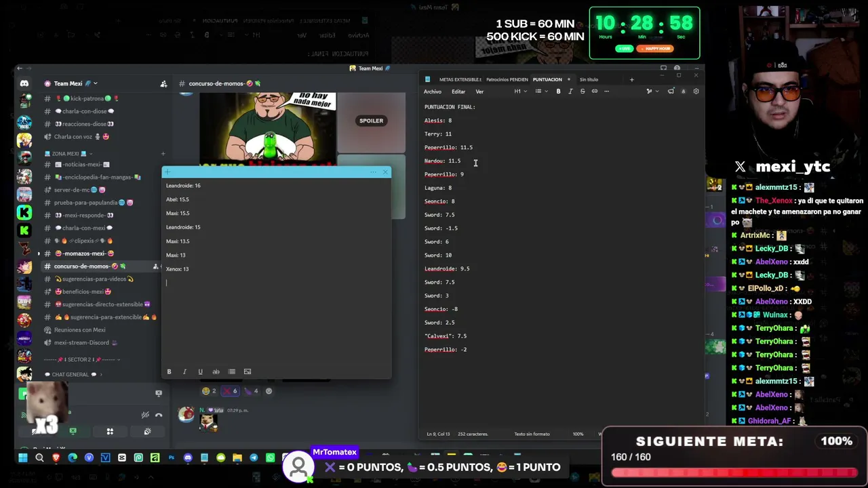Click the 100% zoom level in Notepad status bar

click(578, 434)
